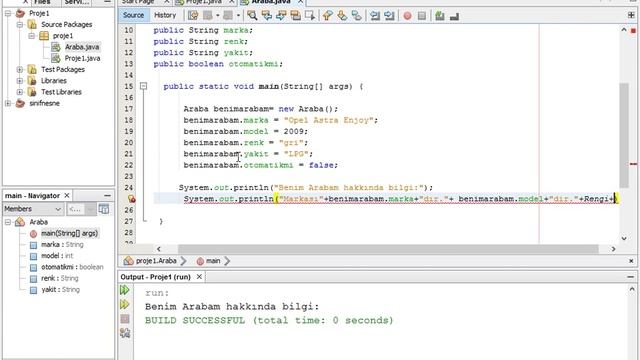
Task: Open Output panel settings wrench icon
Action: 125,333
